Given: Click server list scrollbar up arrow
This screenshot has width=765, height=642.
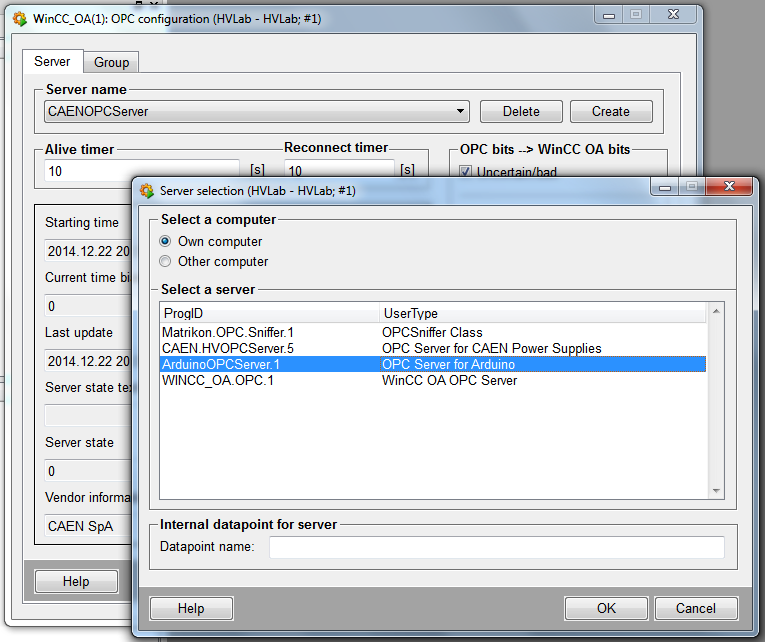Looking at the screenshot, I should [x=716, y=311].
